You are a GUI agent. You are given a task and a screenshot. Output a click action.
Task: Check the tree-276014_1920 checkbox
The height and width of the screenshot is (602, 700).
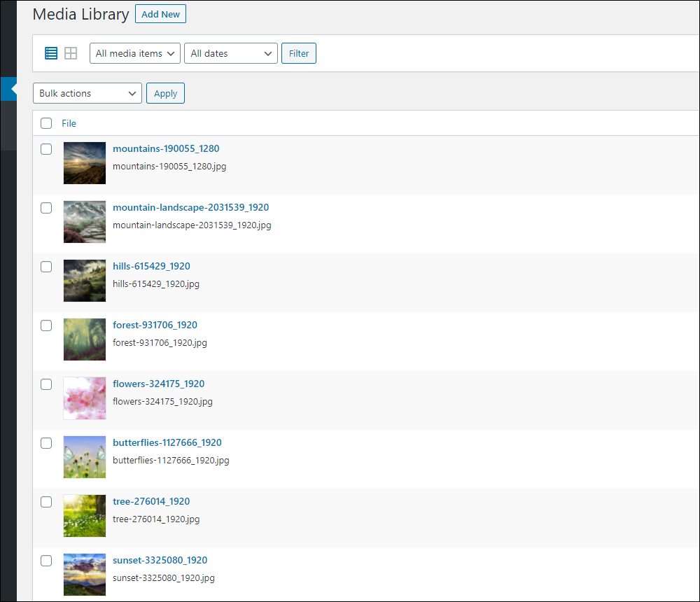point(46,502)
